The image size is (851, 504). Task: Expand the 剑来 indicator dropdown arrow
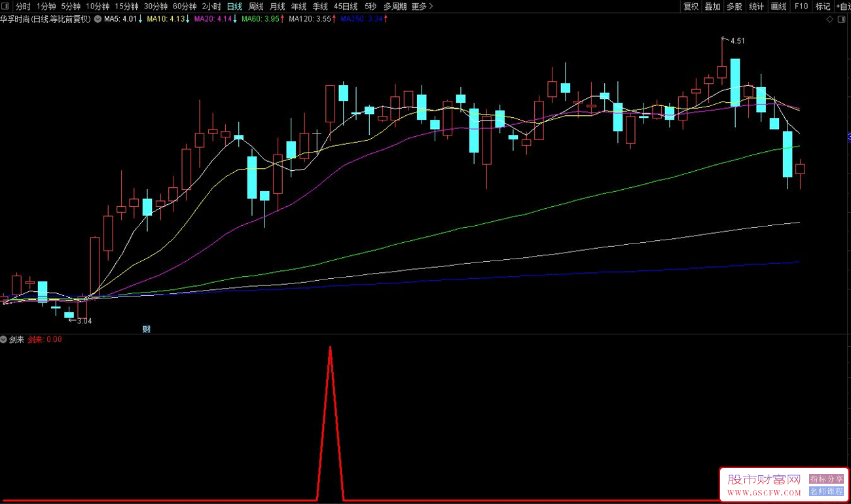point(4,340)
